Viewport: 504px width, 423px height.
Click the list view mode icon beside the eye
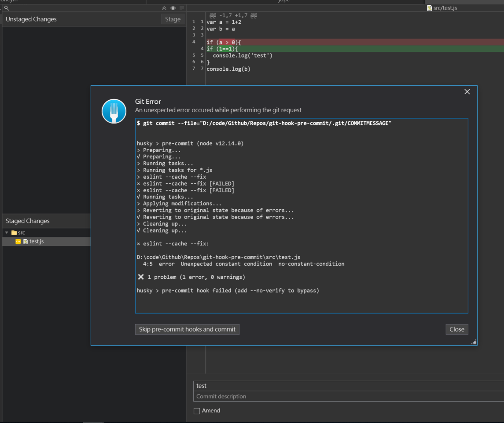pos(182,8)
